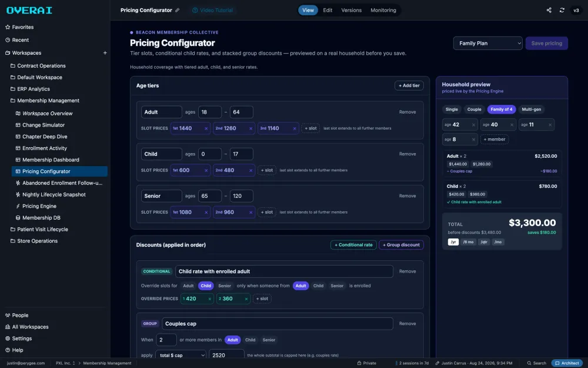Image resolution: width=588 pixels, height=368 pixels.
Task: Select the Single household preset
Action: [x=452, y=110]
